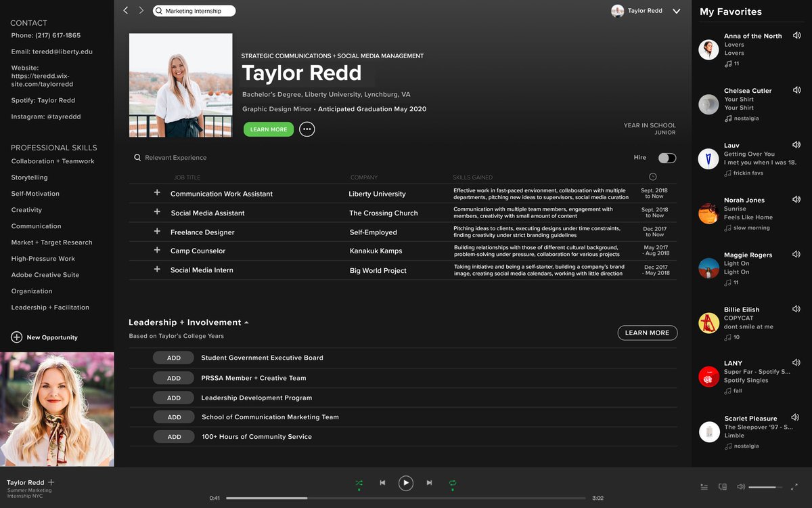Mute with the volume speaker icon
812x508 pixels.
point(741,487)
